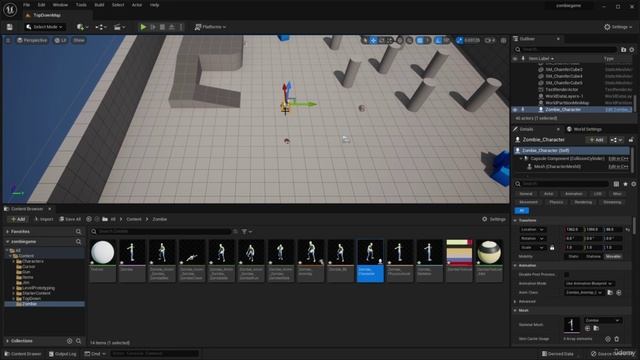Open the quick add to project button

point(82,27)
